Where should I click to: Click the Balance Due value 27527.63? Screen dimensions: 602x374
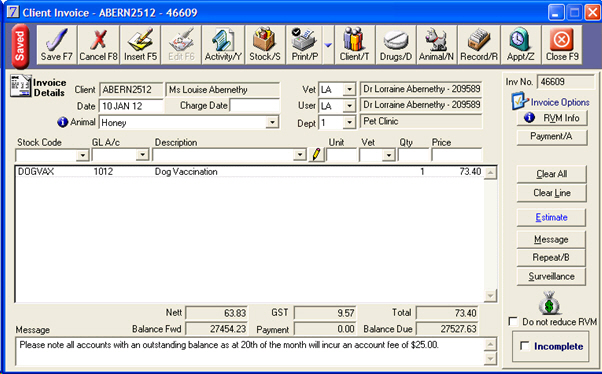point(447,329)
